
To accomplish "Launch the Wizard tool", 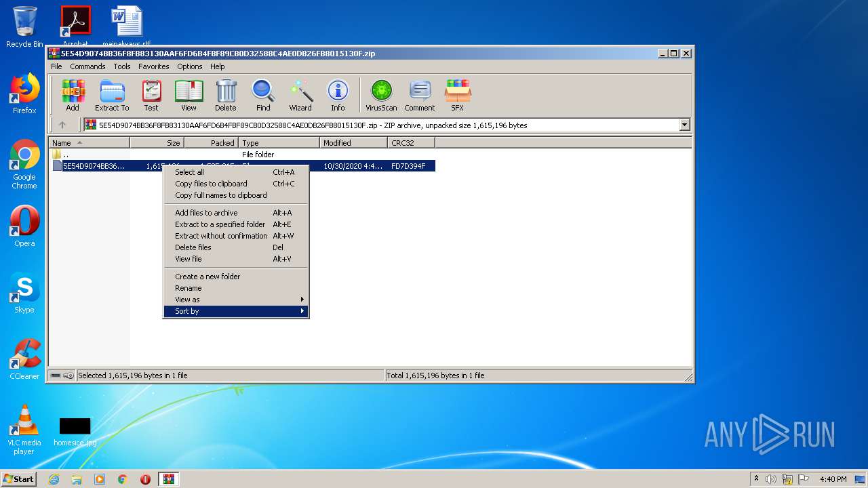I will (300, 95).
